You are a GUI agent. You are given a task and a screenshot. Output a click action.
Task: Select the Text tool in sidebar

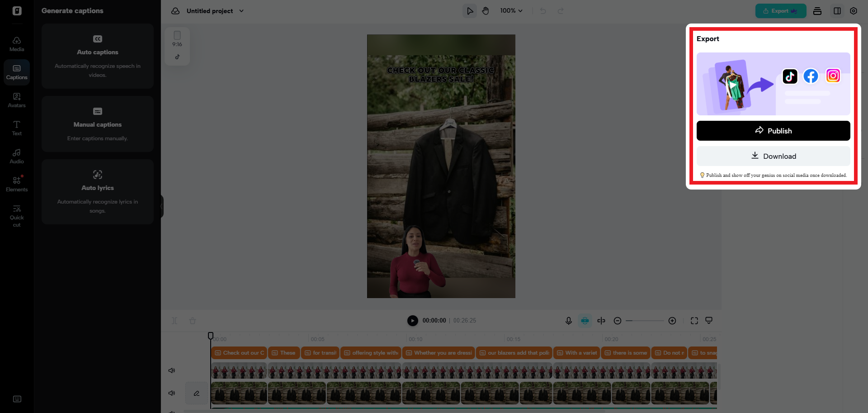pyautogui.click(x=16, y=128)
